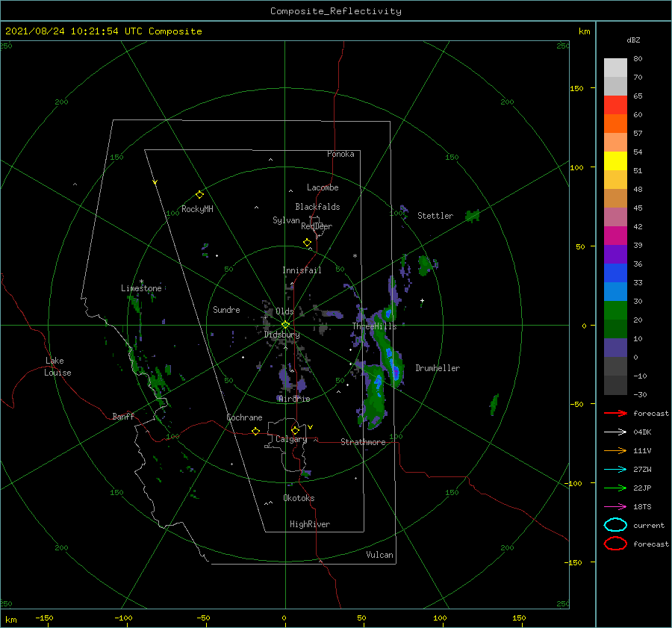Click the yellow diamond marker beside RockyMH

click(199, 195)
